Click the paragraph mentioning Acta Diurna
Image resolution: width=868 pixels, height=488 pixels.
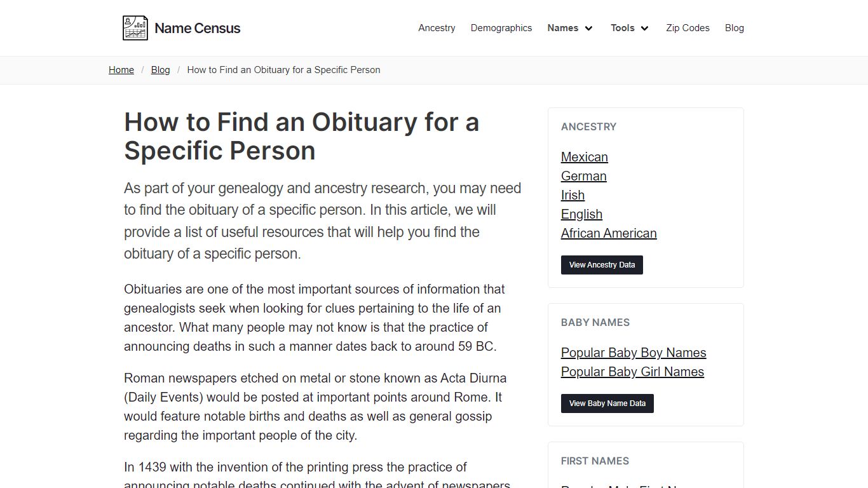point(315,407)
